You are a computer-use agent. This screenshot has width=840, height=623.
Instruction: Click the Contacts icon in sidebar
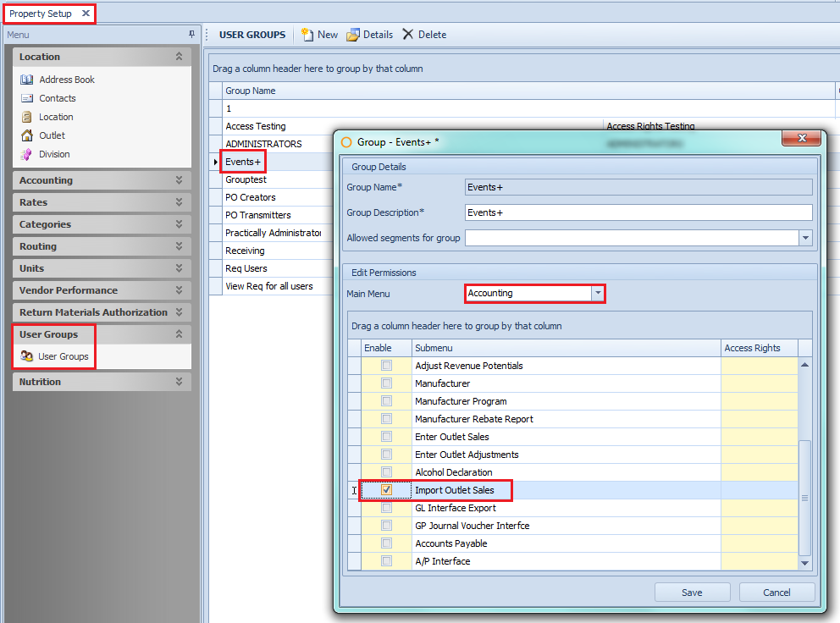(x=26, y=98)
